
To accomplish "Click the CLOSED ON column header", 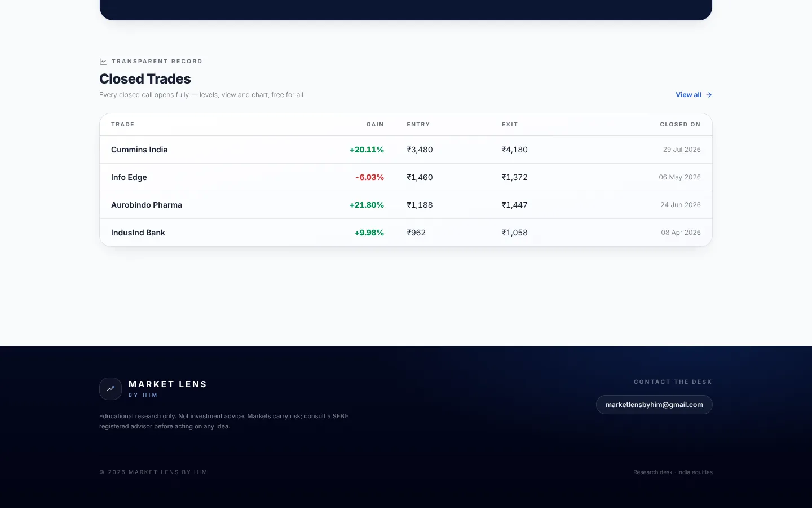I will 680,125.
